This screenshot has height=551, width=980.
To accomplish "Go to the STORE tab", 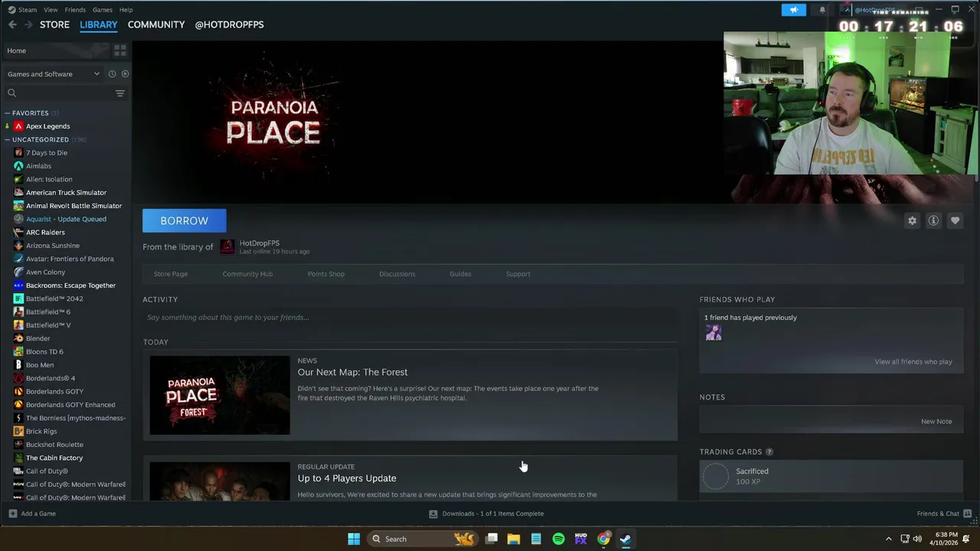I will [54, 24].
